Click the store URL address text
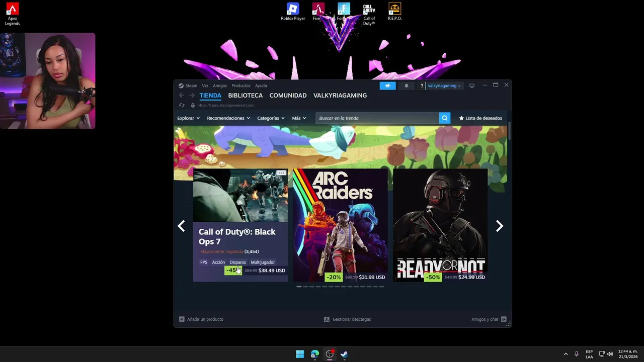Viewport: 644px width, 362px height. coord(226,105)
